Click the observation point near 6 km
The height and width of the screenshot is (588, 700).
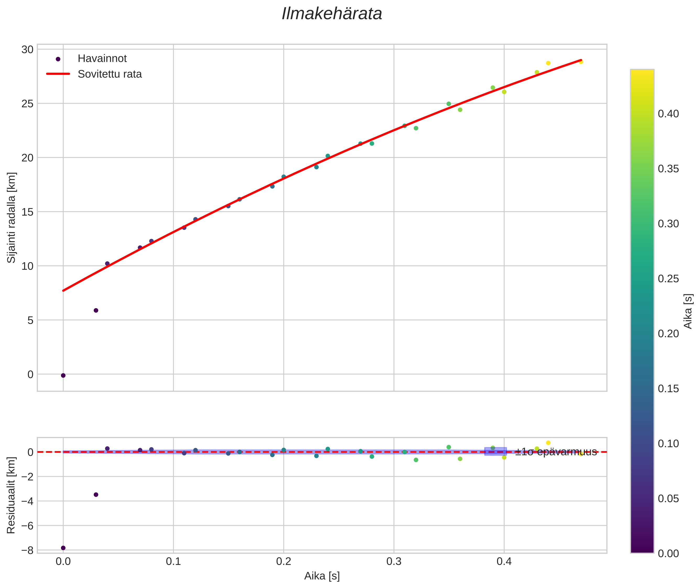click(96, 310)
